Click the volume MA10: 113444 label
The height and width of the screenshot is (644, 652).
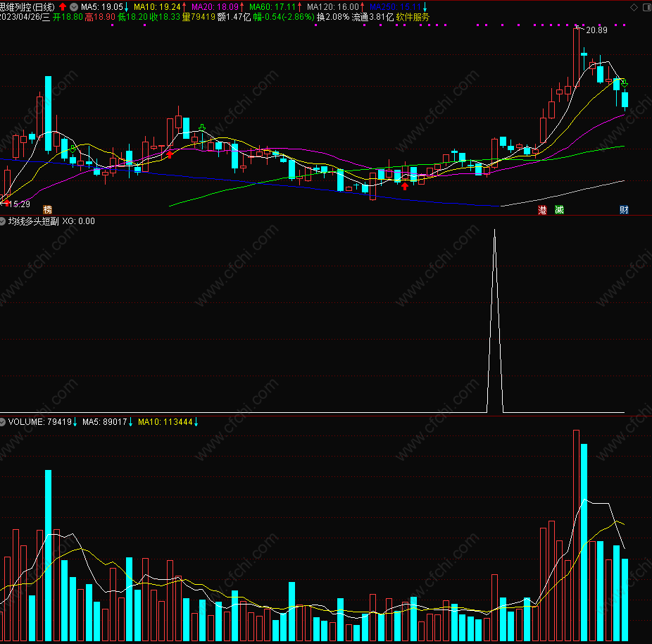tap(165, 422)
